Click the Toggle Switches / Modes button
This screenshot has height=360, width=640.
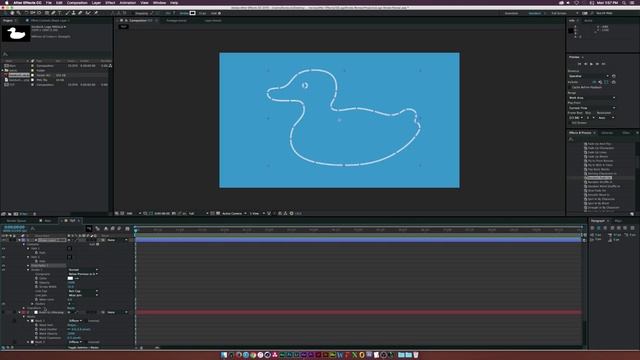pyautogui.click(x=83, y=347)
